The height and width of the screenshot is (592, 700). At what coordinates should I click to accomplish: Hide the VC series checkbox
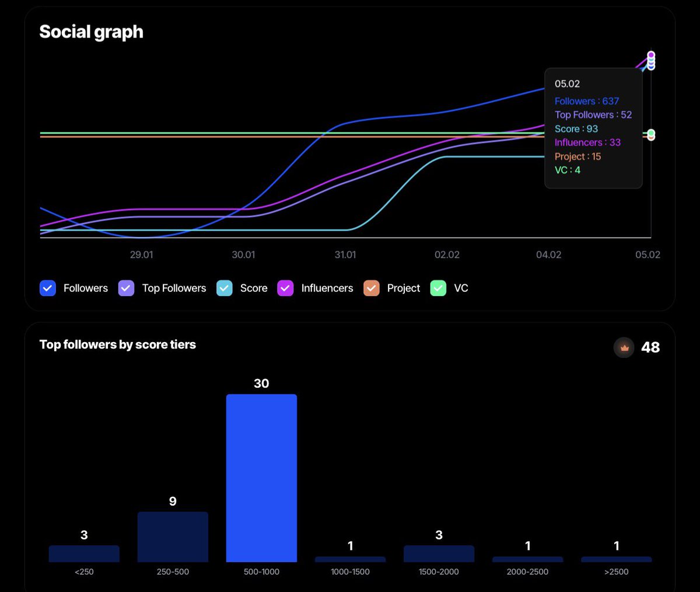point(438,288)
